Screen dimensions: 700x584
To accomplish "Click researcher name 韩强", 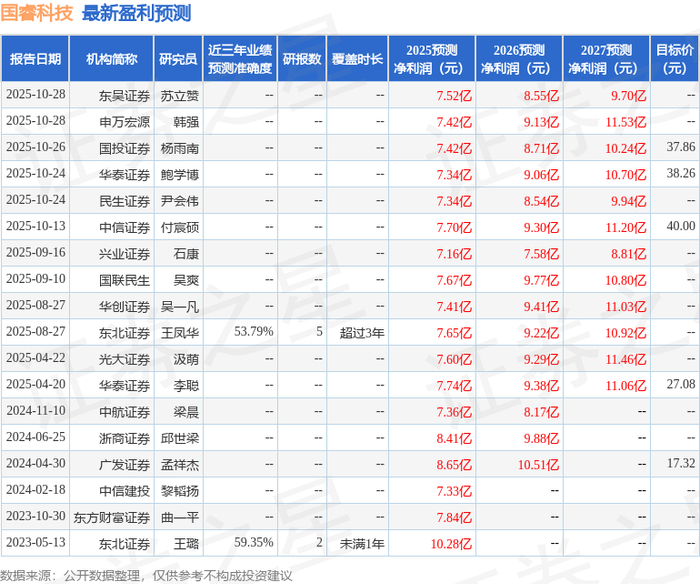I will (x=186, y=122).
